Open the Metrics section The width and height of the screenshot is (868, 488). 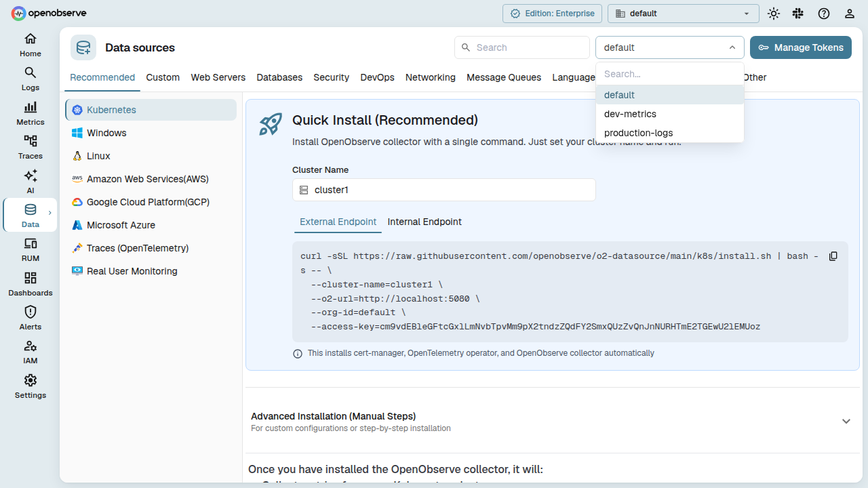tap(31, 113)
